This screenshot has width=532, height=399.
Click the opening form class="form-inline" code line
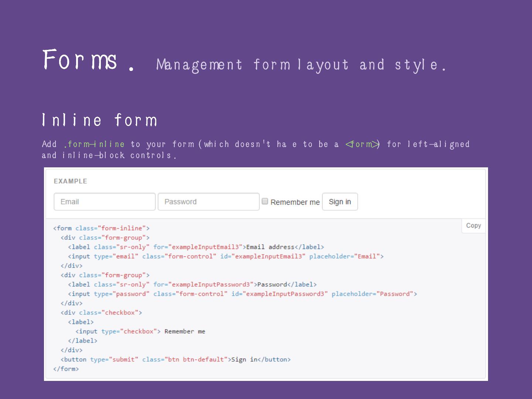101,228
